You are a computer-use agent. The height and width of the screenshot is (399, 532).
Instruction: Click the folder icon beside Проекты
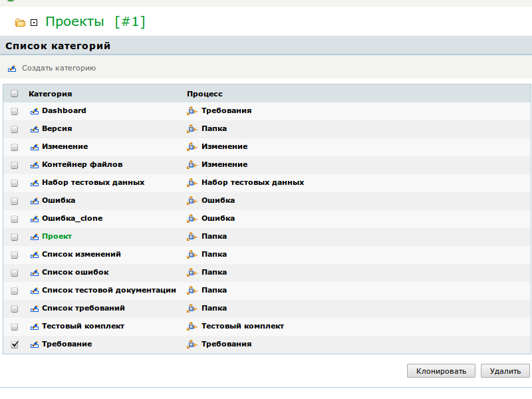(x=20, y=23)
